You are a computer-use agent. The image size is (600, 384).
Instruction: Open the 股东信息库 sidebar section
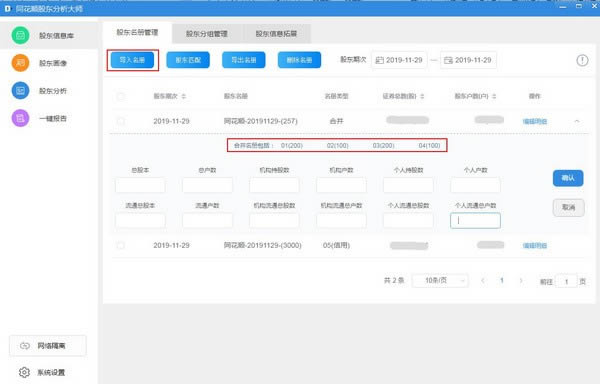click(x=49, y=36)
